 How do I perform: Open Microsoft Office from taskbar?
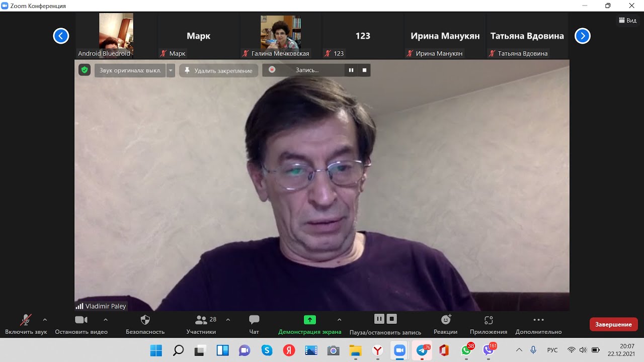coord(444,350)
